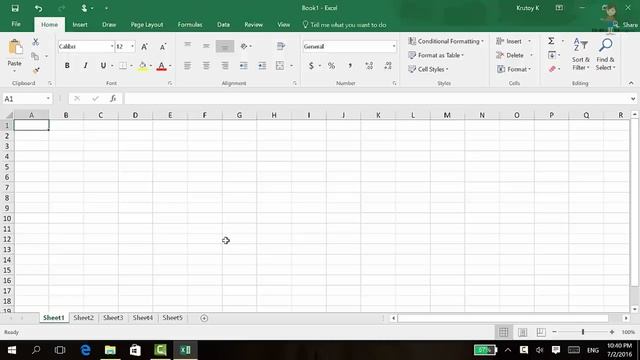Screen dimensions: 640x360
Task: Increase decimal places
Action: [369, 66]
